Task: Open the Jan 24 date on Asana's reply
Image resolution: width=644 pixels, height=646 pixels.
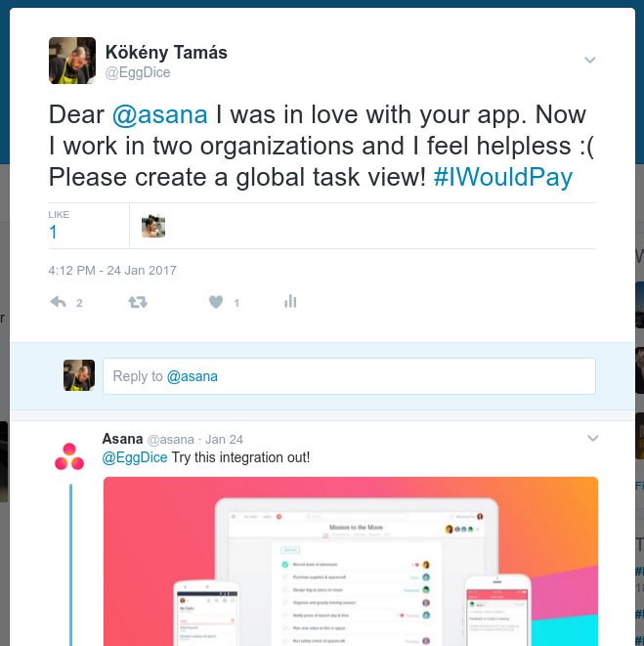Action: 224,440
